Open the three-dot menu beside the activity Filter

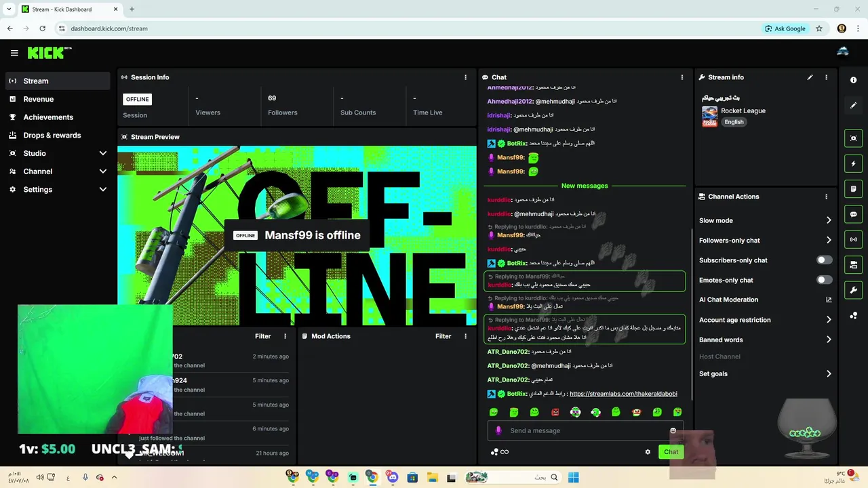pos(285,336)
